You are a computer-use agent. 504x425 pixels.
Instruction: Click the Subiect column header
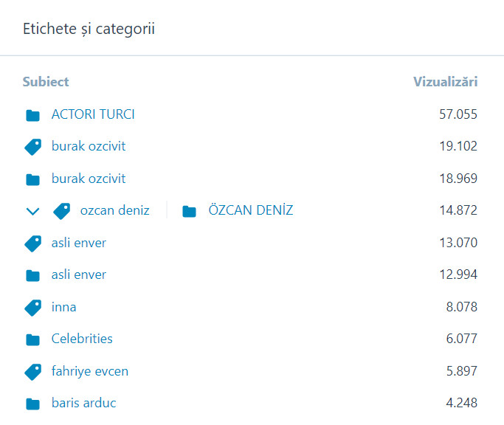point(46,82)
